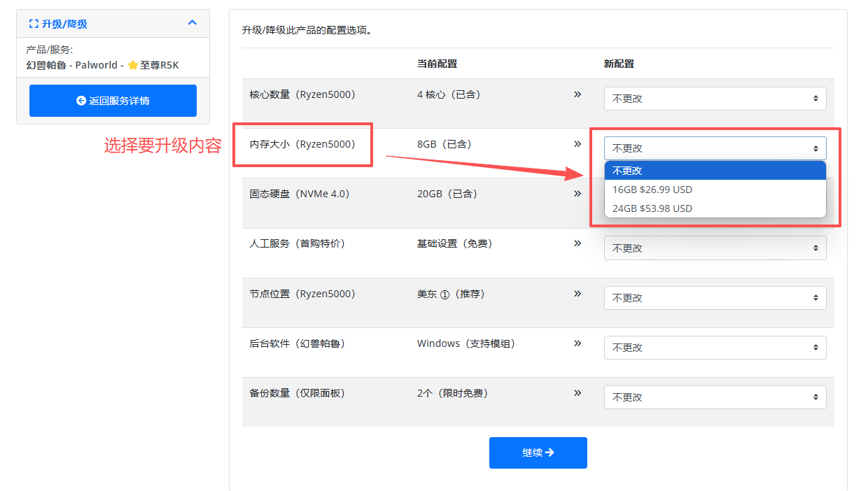Image resolution: width=868 pixels, height=491 pixels.
Task: Open 节点位置 new configuration dropdown
Action: (715, 298)
